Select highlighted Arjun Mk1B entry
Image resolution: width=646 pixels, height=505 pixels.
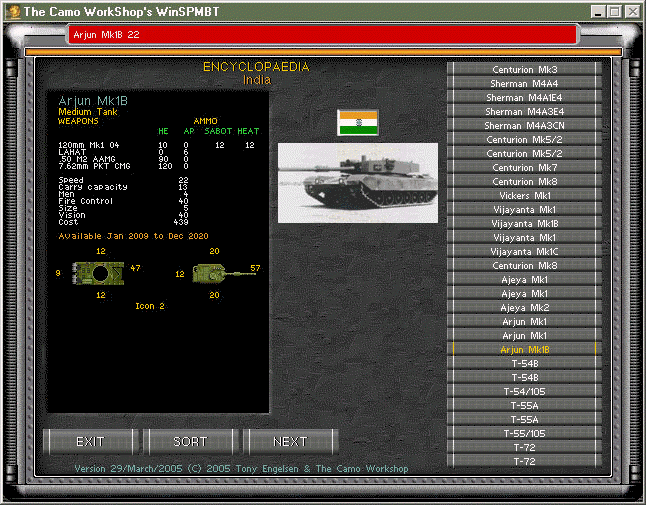(524, 350)
